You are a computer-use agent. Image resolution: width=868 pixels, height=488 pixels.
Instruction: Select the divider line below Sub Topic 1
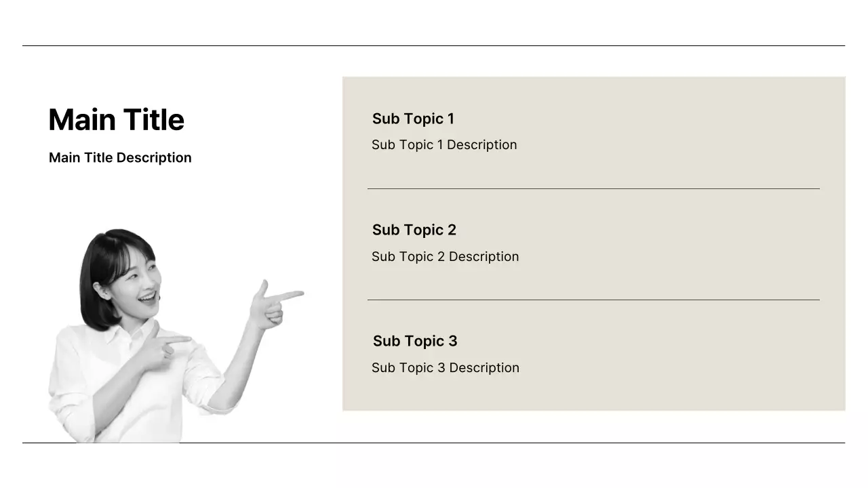tap(593, 188)
